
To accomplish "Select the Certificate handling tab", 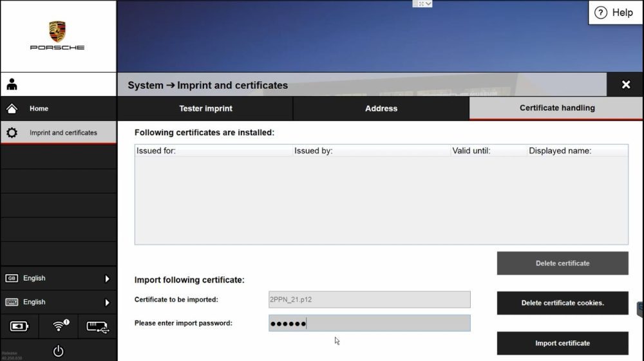I will tap(557, 108).
